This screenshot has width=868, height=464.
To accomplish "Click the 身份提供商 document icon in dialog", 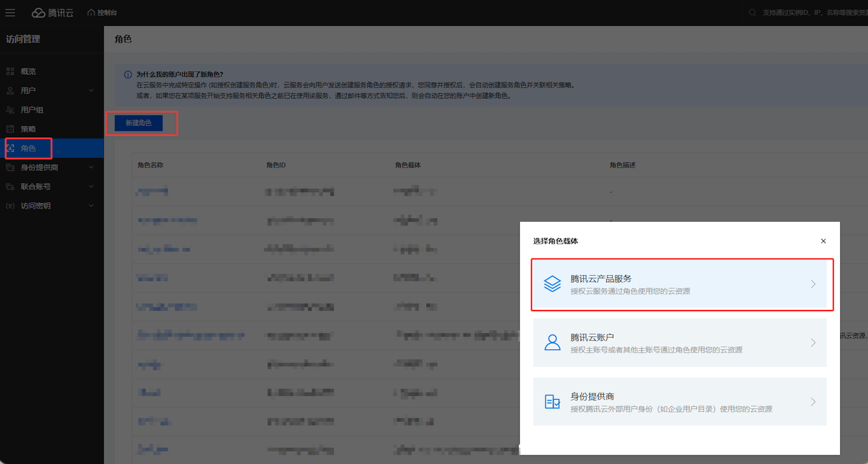I will [552, 402].
